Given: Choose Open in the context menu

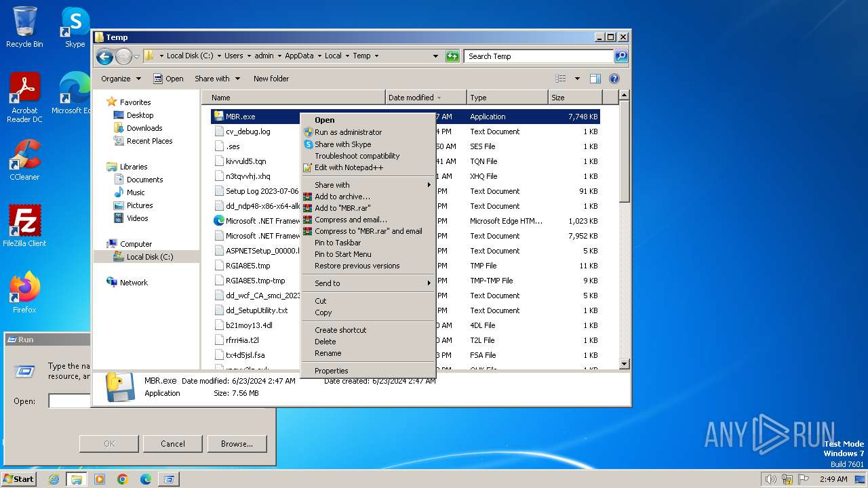Looking at the screenshot, I should (x=368, y=120).
